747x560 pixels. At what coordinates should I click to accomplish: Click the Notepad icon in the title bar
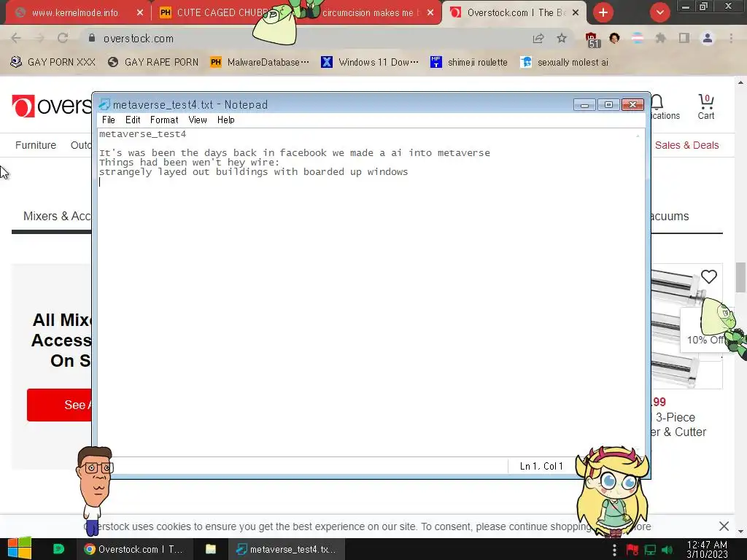click(104, 104)
